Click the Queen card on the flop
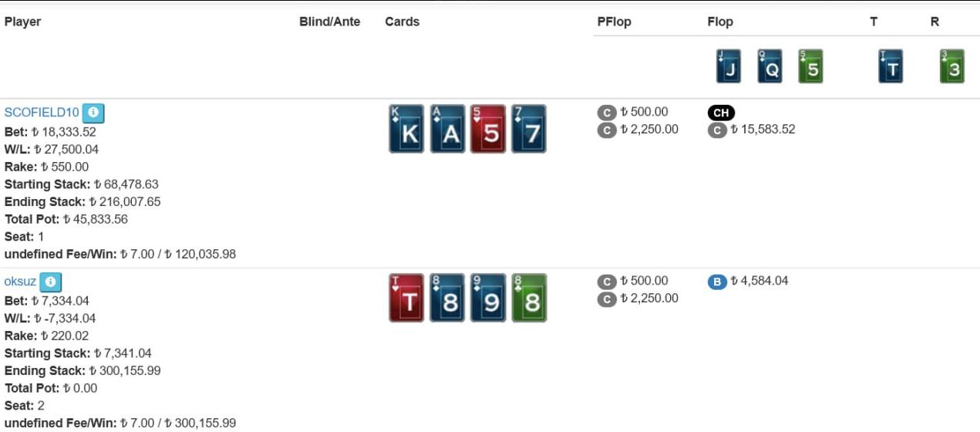Image resolution: width=980 pixels, height=432 pixels. [x=770, y=67]
